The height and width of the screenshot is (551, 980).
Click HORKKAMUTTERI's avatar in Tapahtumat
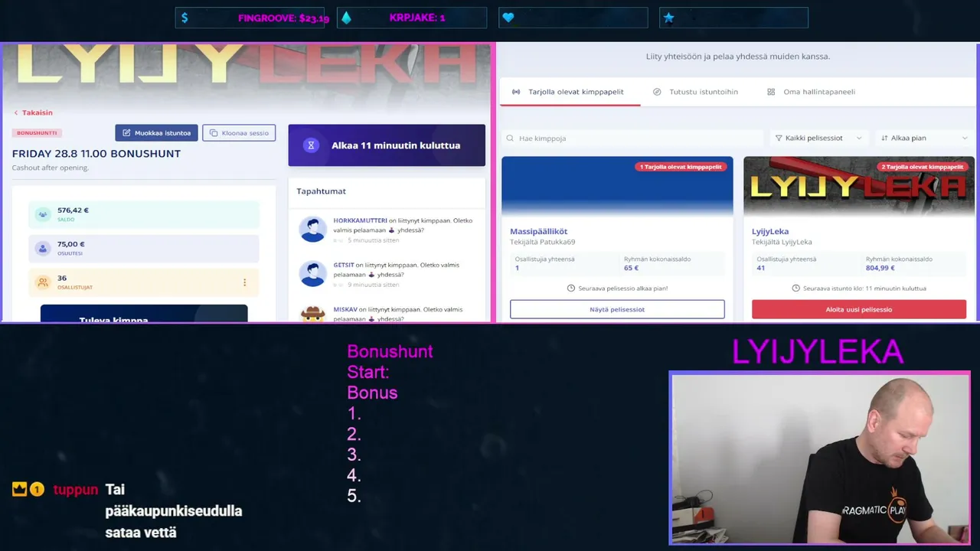(312, 230)
